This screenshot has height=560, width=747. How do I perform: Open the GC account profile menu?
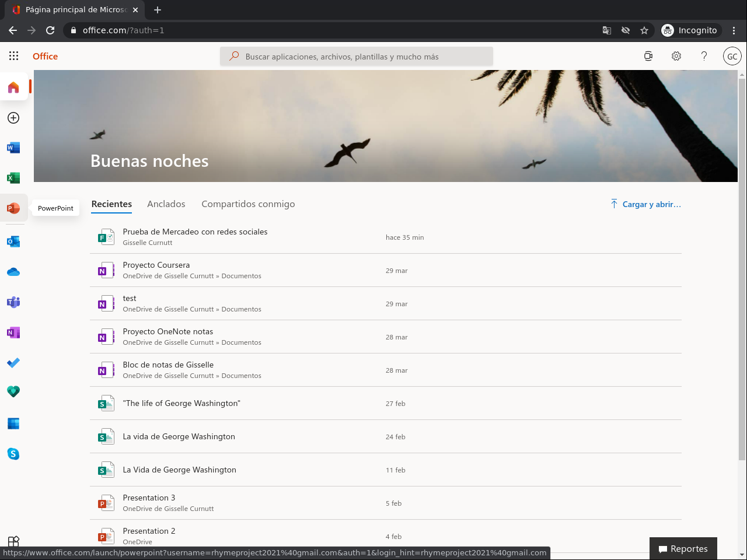point(732,56)
